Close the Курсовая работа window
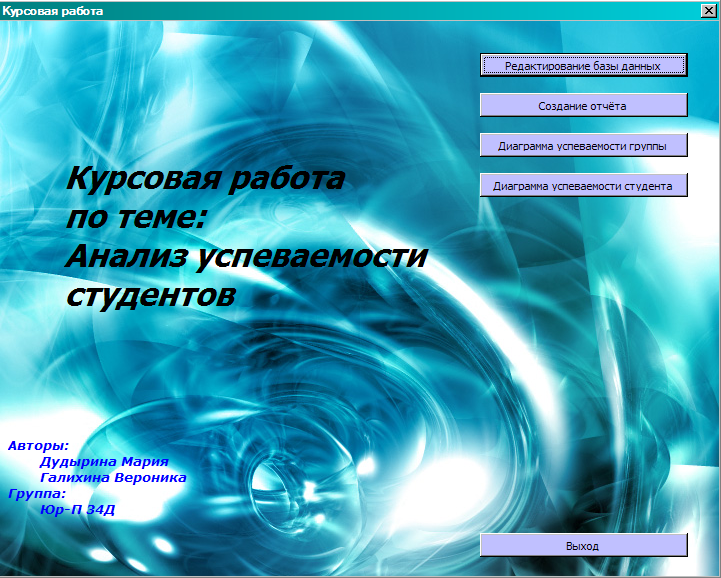 [709, 11]
